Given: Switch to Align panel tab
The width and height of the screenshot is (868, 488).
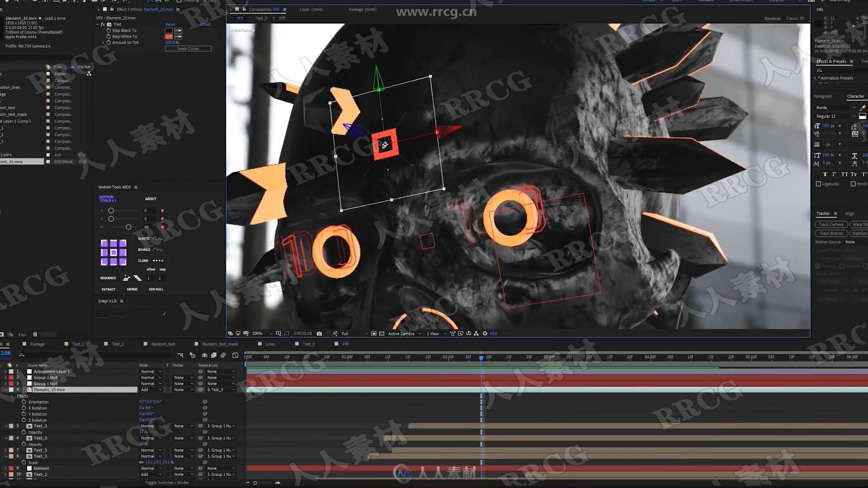Looking at the screenshot, I should (x=850, y=213).
